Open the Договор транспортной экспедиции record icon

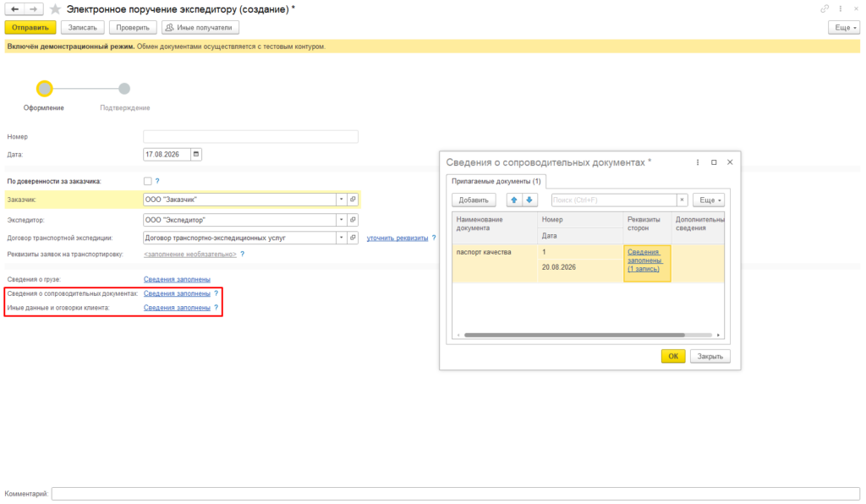coord(353,238)
